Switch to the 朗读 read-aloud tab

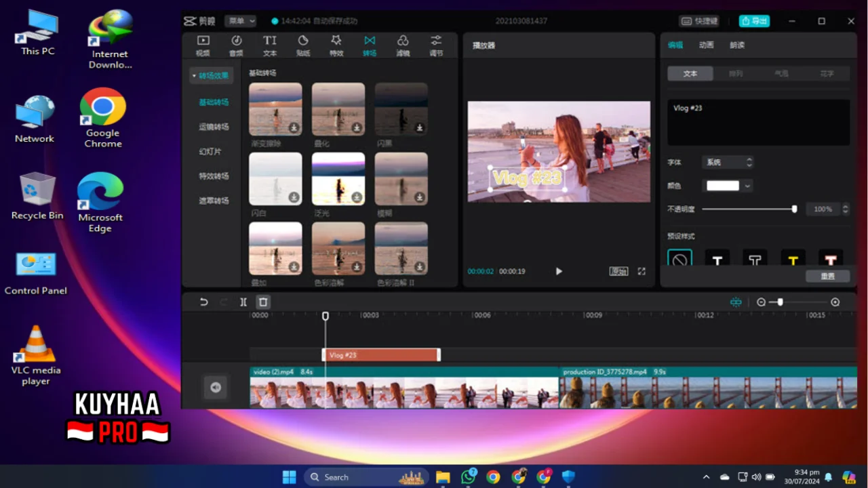point(737,45)
